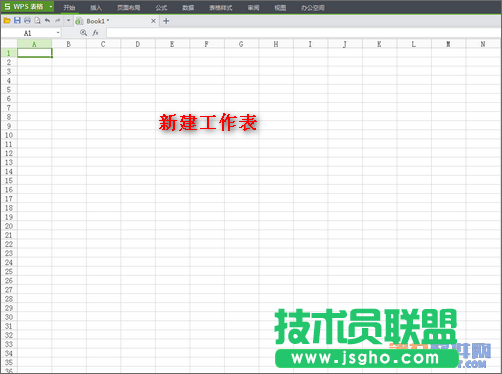
Task: Click into the formula bar
Action: point(303,33)
